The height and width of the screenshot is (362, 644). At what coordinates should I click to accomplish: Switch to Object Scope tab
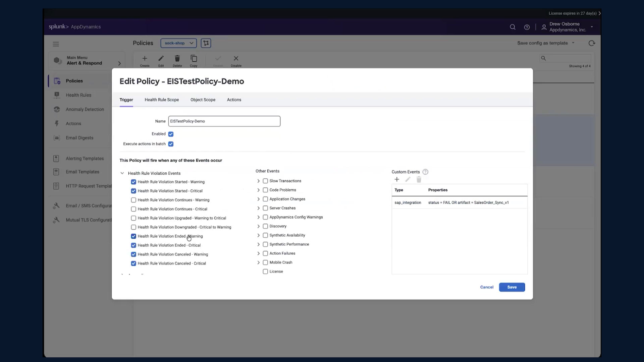[x=203, y=100]
